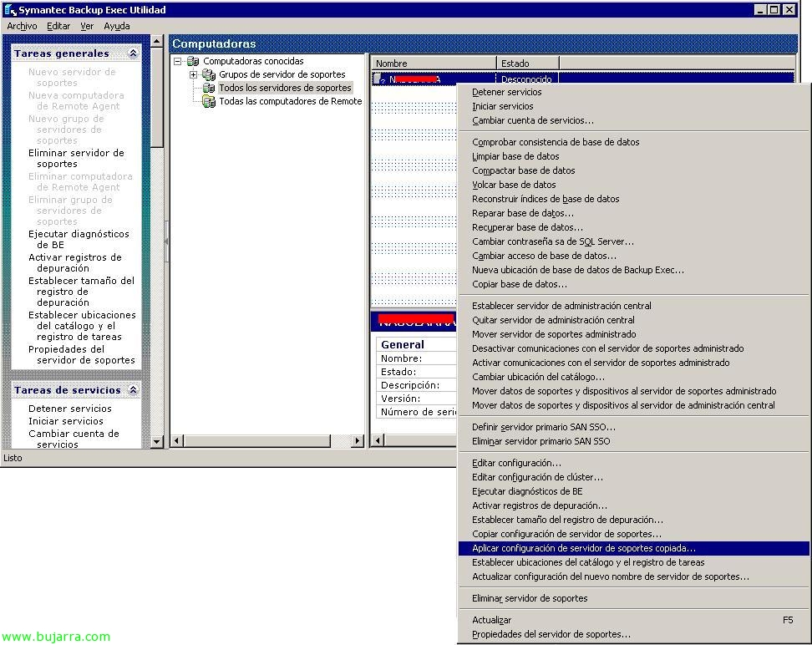Sort by the Estado column header

click(528, 63)
